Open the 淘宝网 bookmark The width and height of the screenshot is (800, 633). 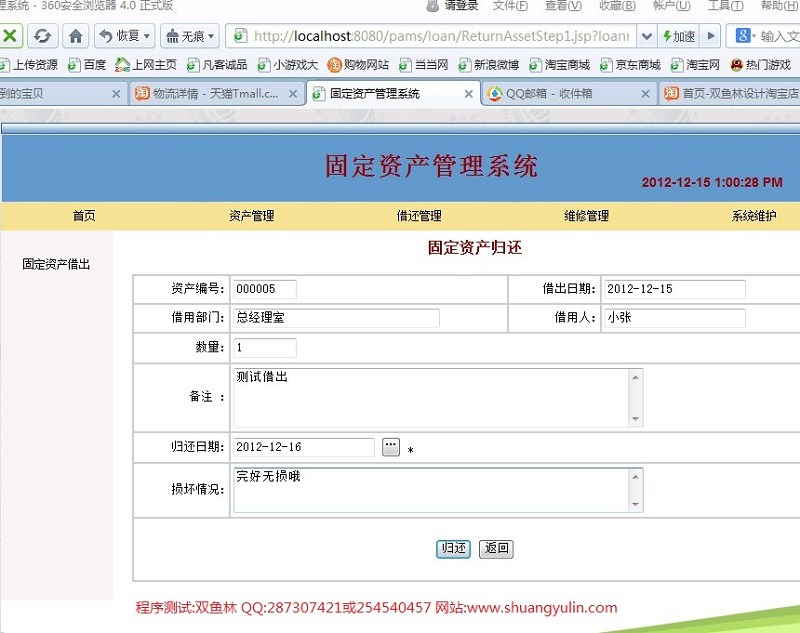tap(695, 65)
